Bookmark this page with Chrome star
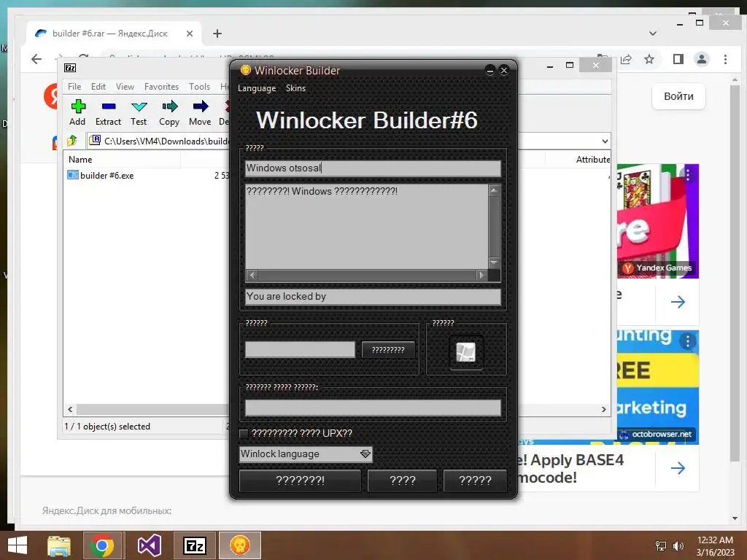Viewport: 747px width, 560px height. pos(649,59)
